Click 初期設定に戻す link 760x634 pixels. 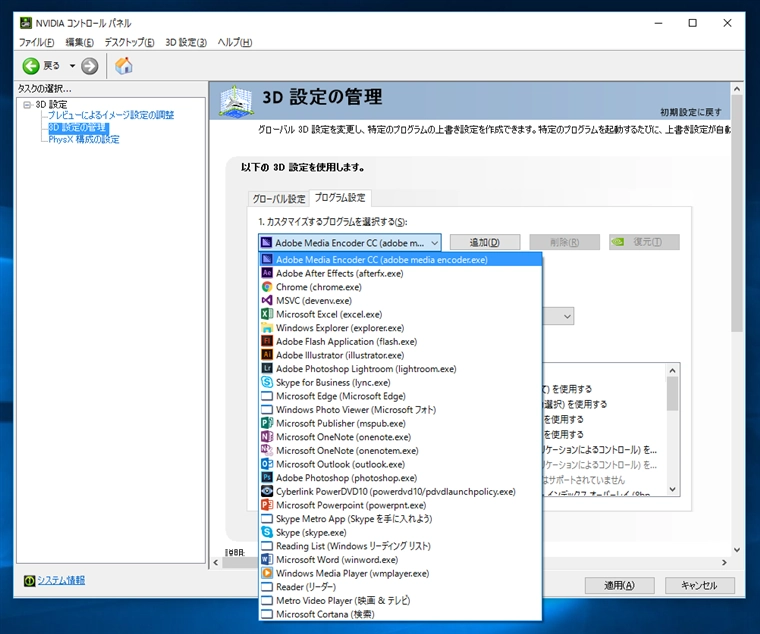(691, 112)
